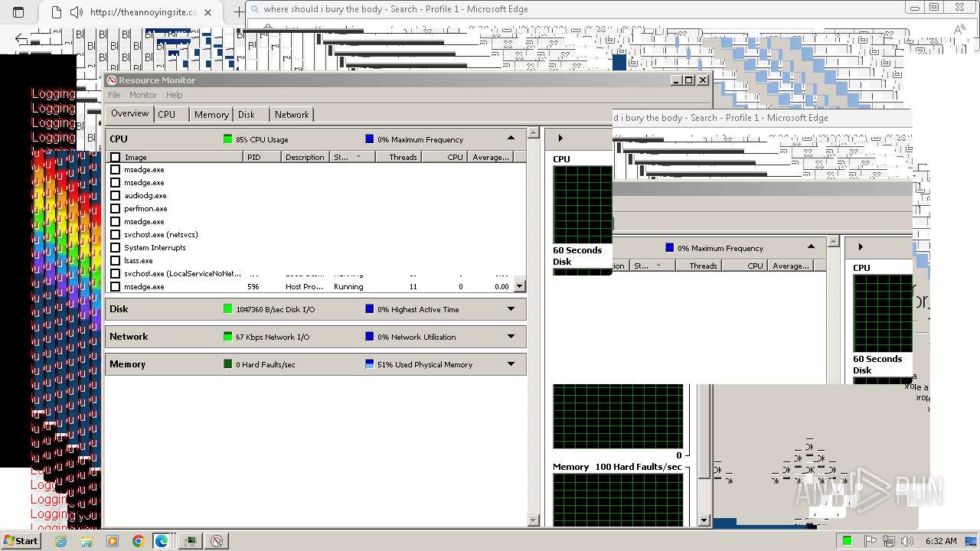The image size is (980, 551).
Task: Open the green CPU meter tray icon
Action: pyautogui.click(x=848, y=541)
